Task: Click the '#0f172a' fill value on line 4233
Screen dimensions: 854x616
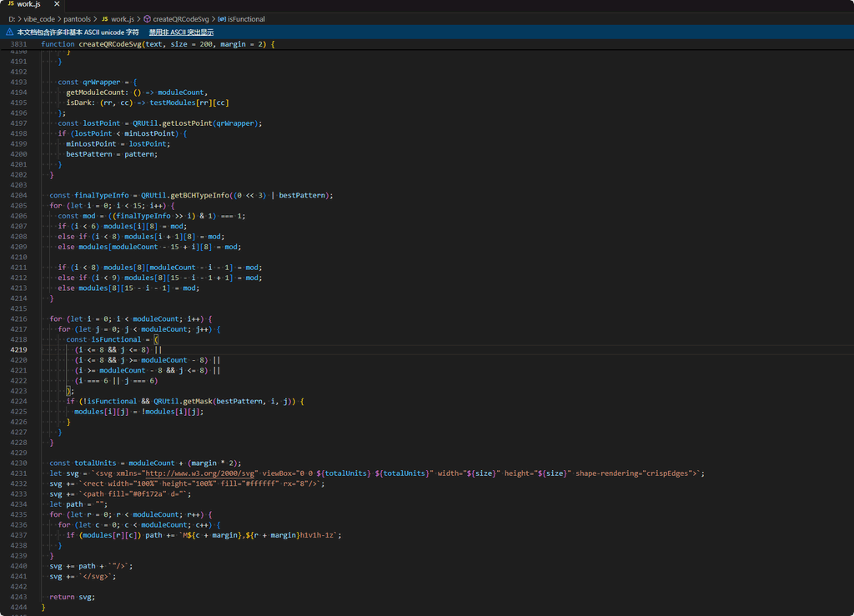Action: pyautogui.click(x=150, y=494)
